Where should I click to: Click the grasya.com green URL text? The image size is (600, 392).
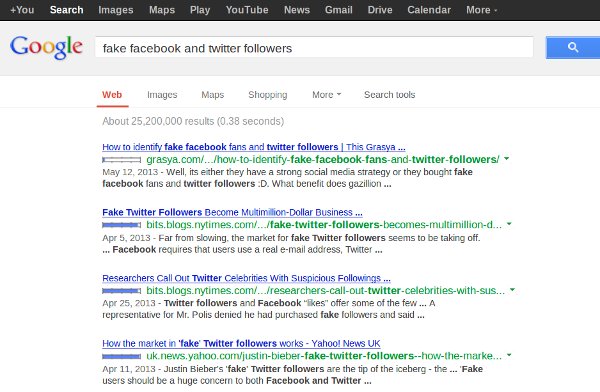[323, 160]
